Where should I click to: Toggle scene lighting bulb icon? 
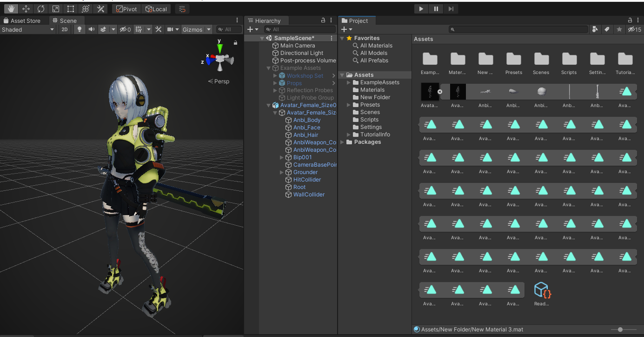point(80,29)
